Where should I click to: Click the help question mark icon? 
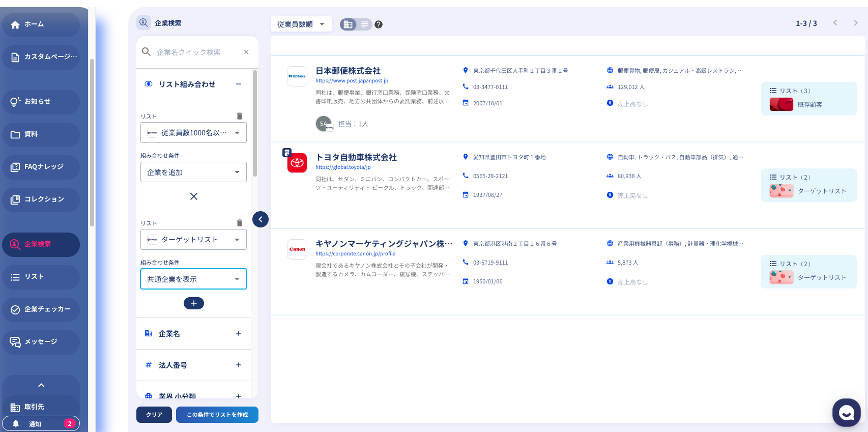pyautogui.click(x=379, y=24)
